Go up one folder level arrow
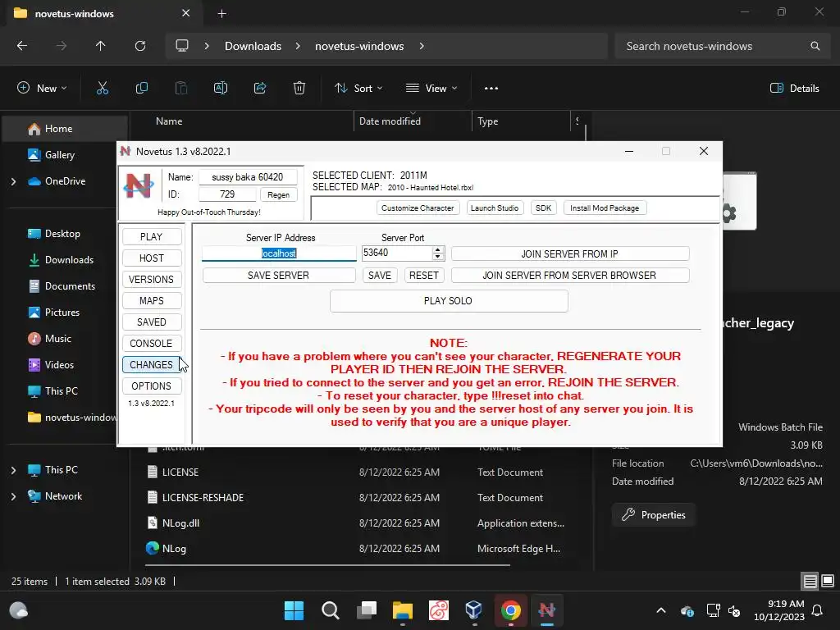The width and height of the screenshot is (840, 630). 101,46
